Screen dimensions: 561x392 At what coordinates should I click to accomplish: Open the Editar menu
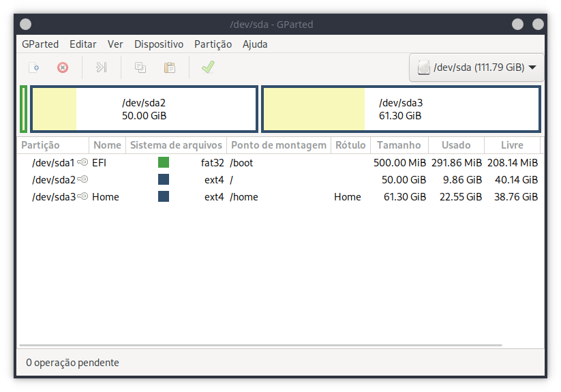click(82, 44)
